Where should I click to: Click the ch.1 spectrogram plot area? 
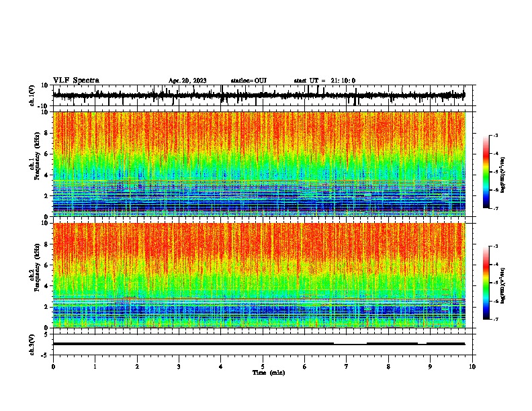(259, 164)
